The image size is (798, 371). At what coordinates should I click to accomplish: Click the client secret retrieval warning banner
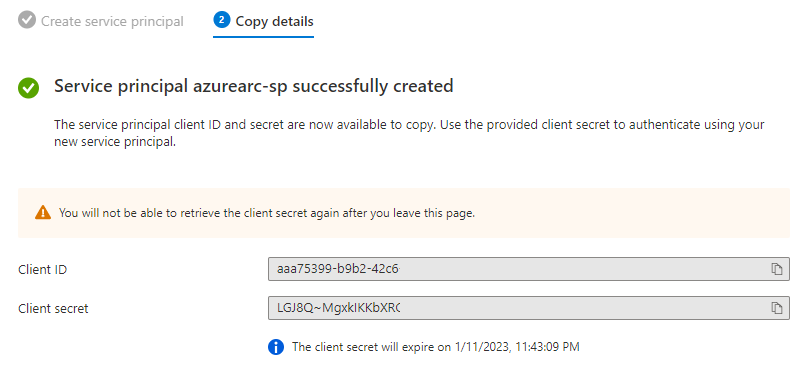(404, 213)
